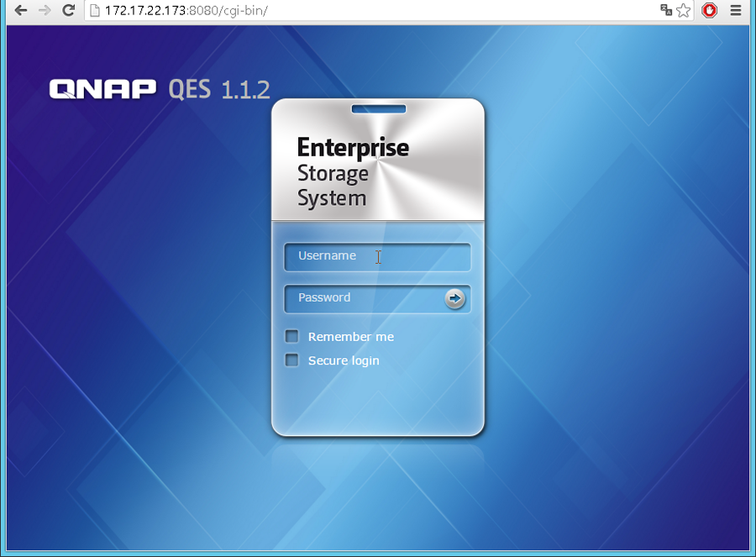
Task: Click the QES 1.1.2 version text
Action: (x=219, y=89)
